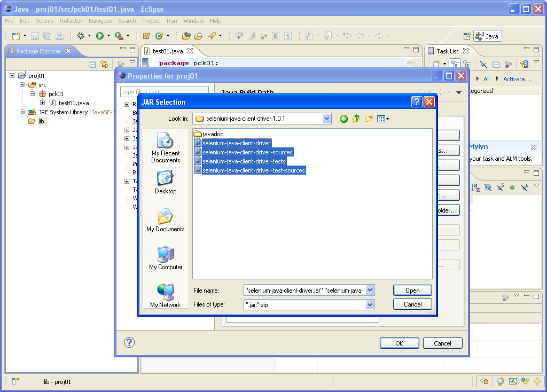Image resolution: width=547 pixels, height=392 pixels.
Task: Open the javadoc folder
Action: [x=209, y=134]
